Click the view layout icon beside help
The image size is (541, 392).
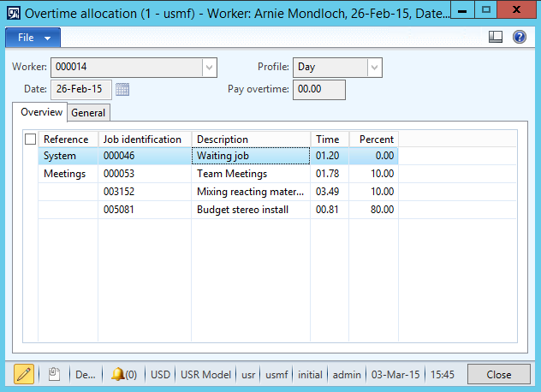pyautogui.click(x=496, y=38)
